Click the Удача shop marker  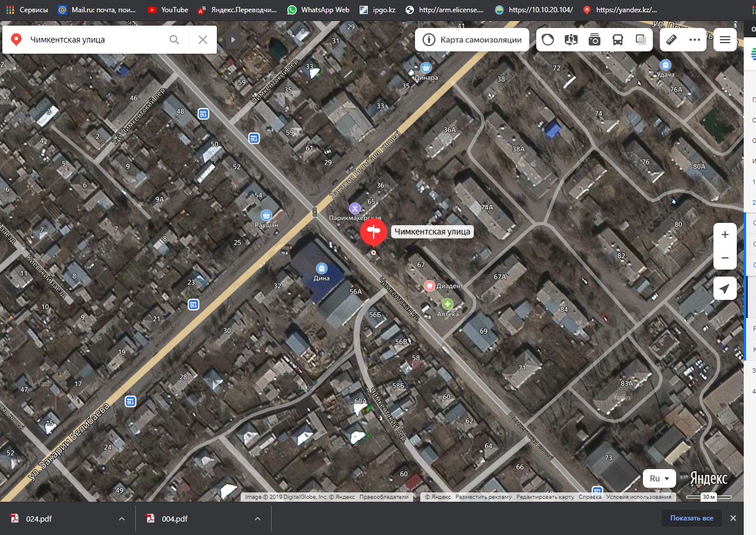664,65
